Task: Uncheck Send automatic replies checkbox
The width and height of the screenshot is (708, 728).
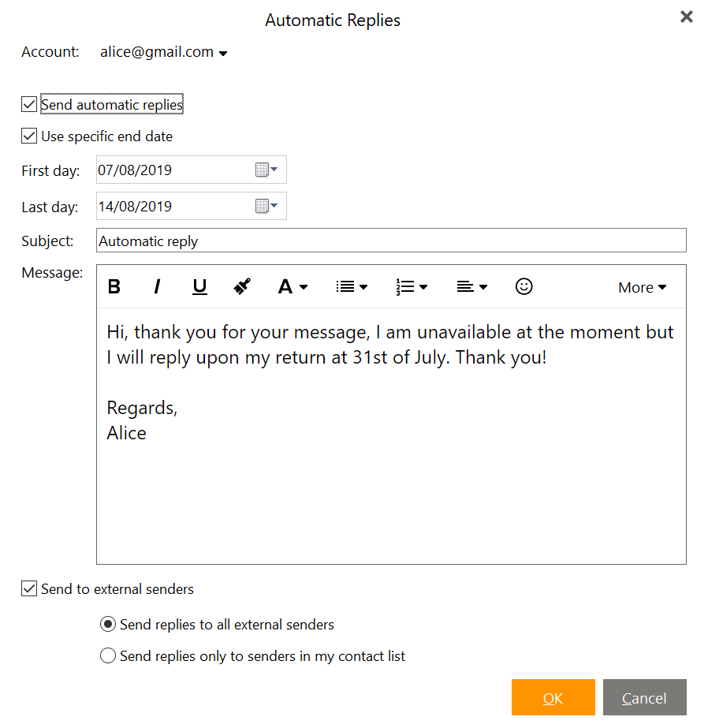Action: tap(28, 104)
